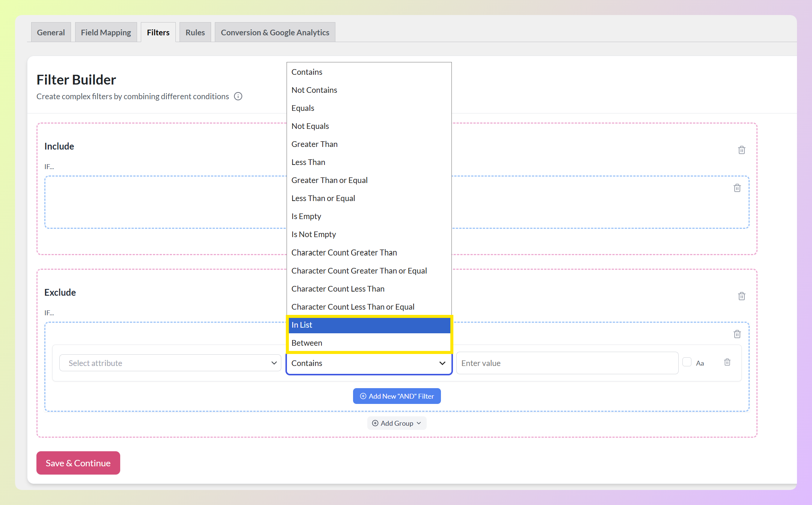
Task: Select the Filters tab
Action: (x=158, y=32)
